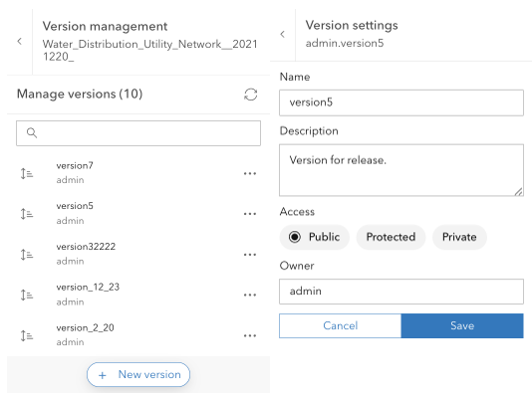Screen dimensions: 532x400
Task: Click the Water_Distribution_Utility_Network service name
Action: pos(149,50)
